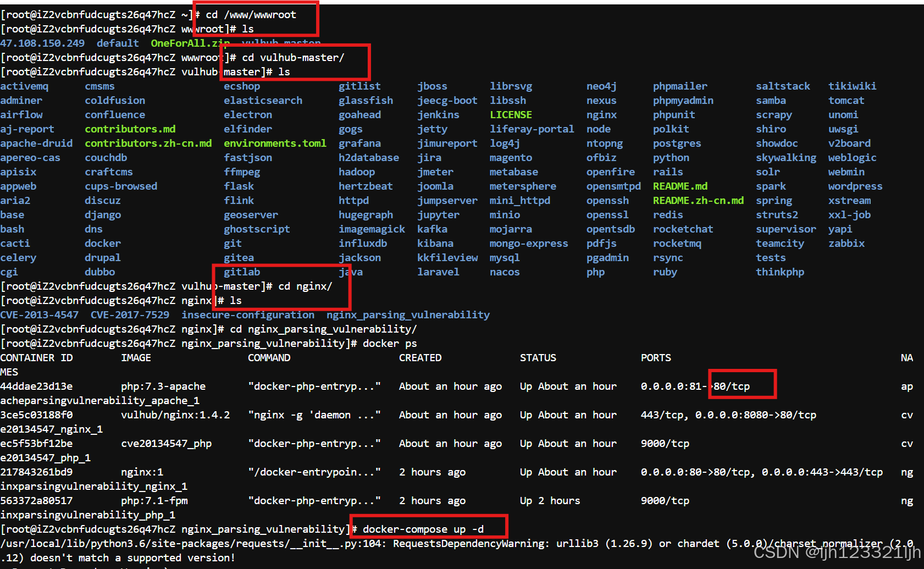This screenshot has height=569, width=924.
Task: Click the 'nginx' directory in the listing
Action: point(601,115)
